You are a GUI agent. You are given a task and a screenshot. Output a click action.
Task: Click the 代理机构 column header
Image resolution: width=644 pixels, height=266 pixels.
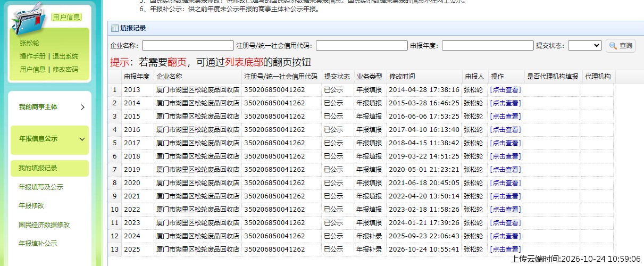(x=598, y=77)
